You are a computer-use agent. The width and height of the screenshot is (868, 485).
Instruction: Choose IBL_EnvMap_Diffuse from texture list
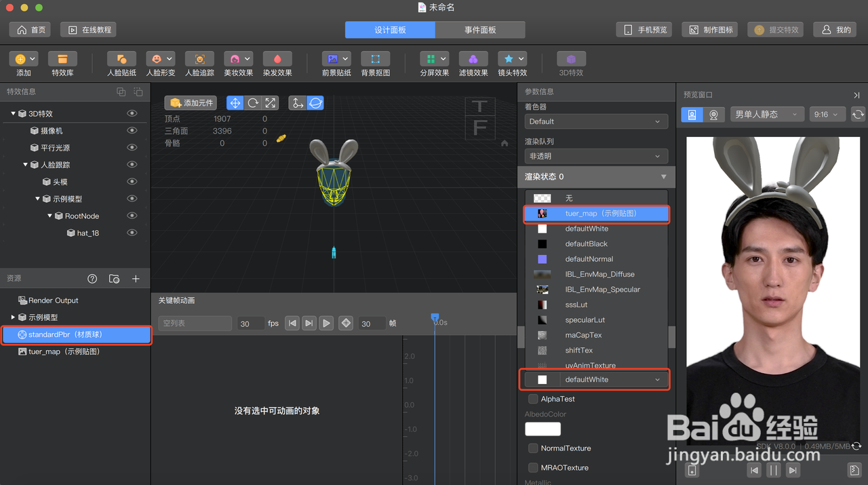tap(596, 274)
